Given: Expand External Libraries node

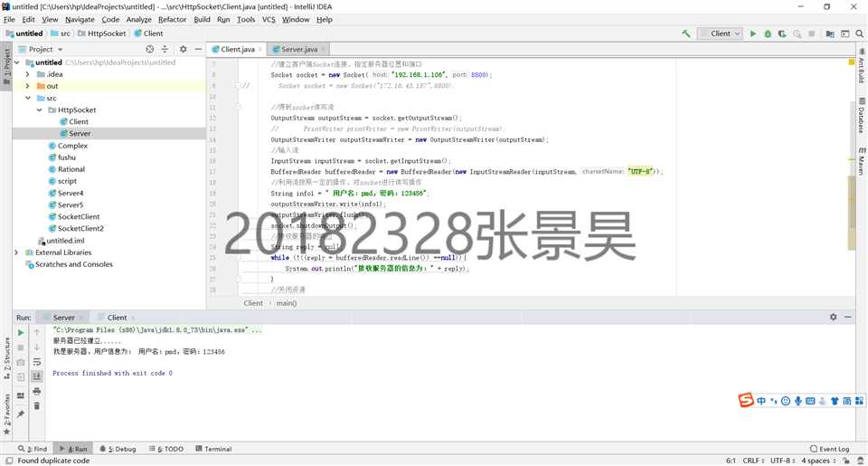Looking at the screenshot, I should click(16, 252).
